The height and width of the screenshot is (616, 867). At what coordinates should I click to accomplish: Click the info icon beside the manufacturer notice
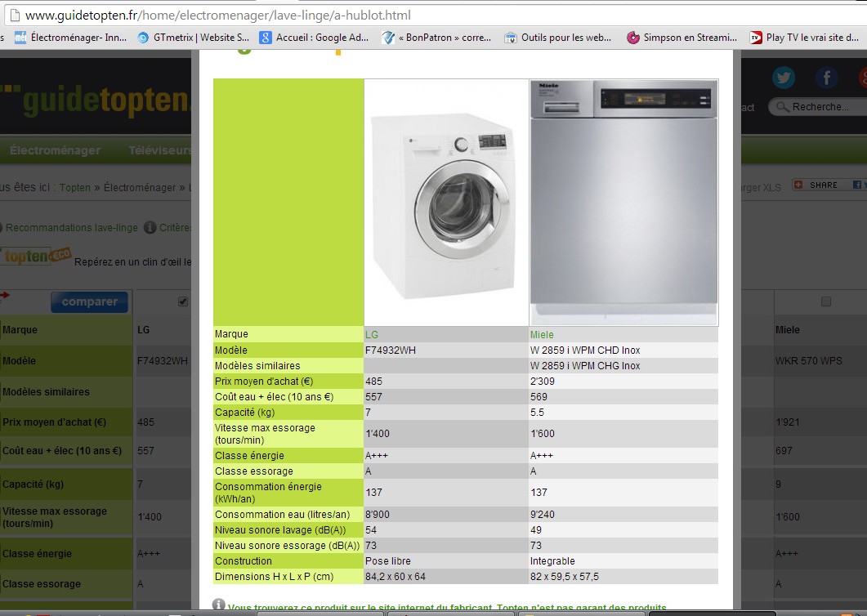(x=218, y=605)
